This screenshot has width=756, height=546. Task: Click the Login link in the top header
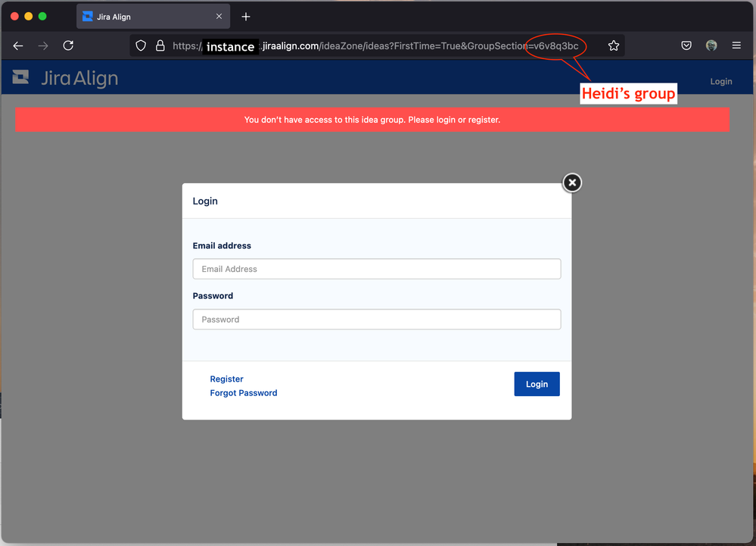coord(720,82)
